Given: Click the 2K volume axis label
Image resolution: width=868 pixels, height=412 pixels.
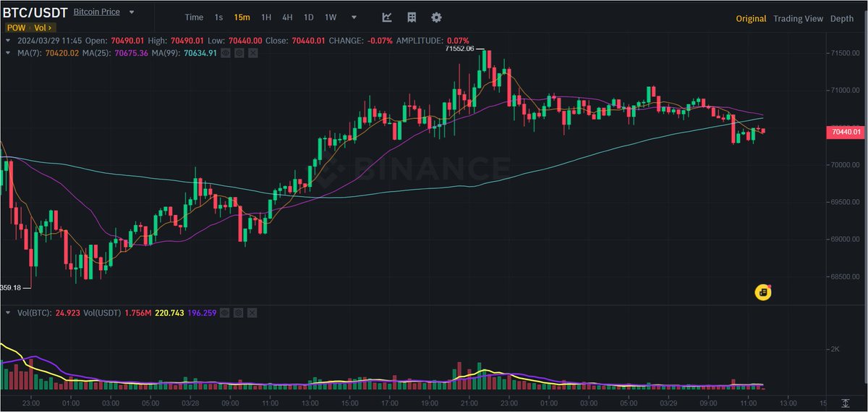Looking at the screenshot, I should pos(835,349).
